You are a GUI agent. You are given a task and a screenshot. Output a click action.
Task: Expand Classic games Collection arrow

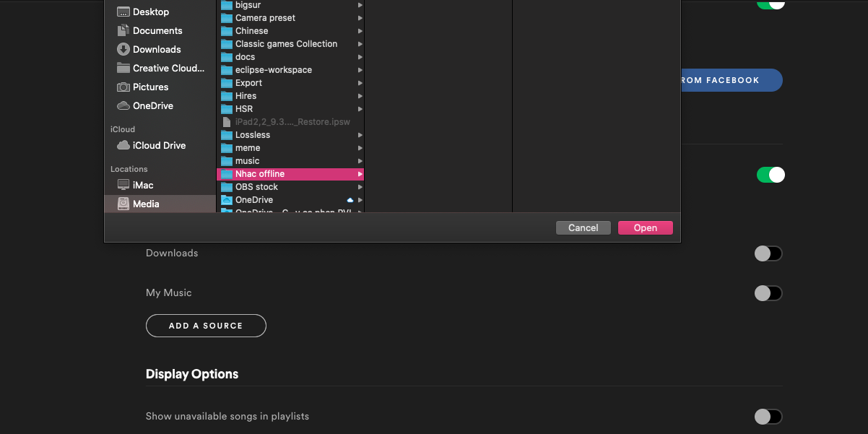tap(360, 44)
